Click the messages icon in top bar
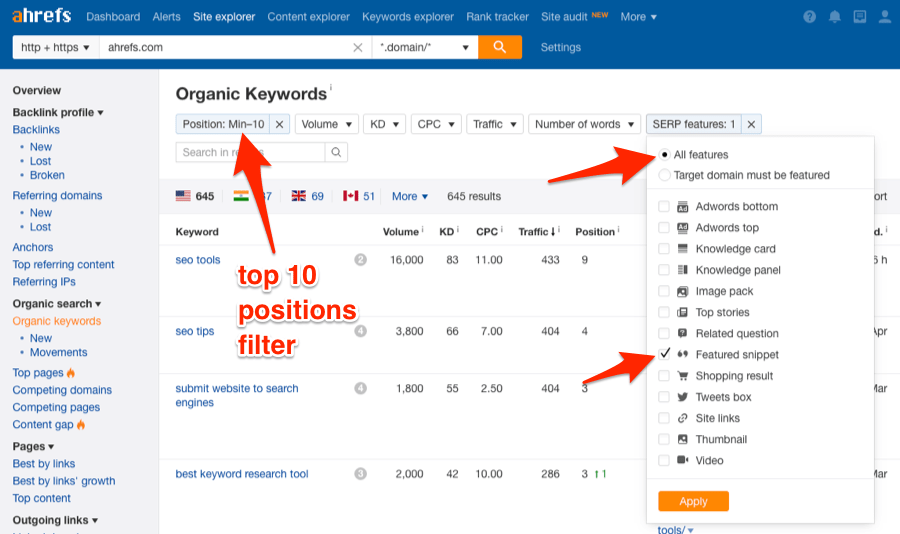The width and height of the screenshot is (900, 534). 860,17
